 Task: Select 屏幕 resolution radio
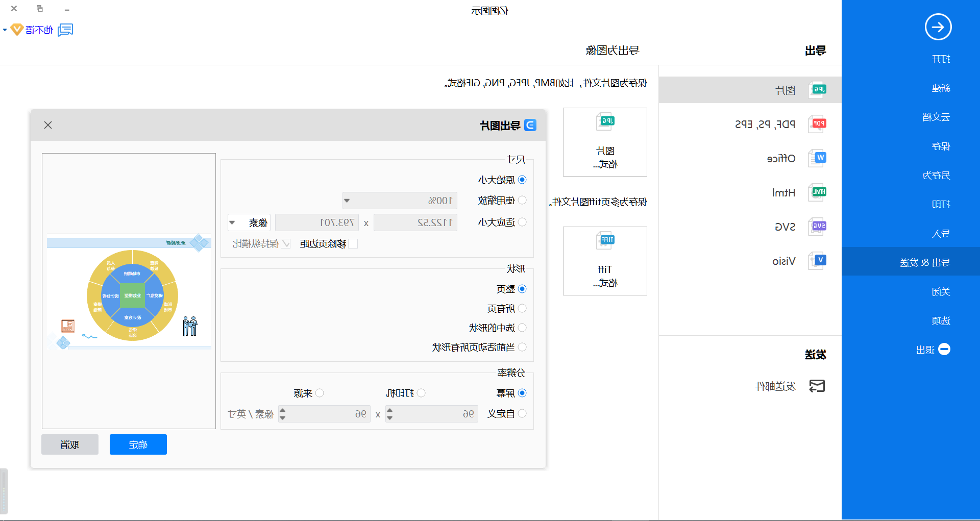coord(522,393)
